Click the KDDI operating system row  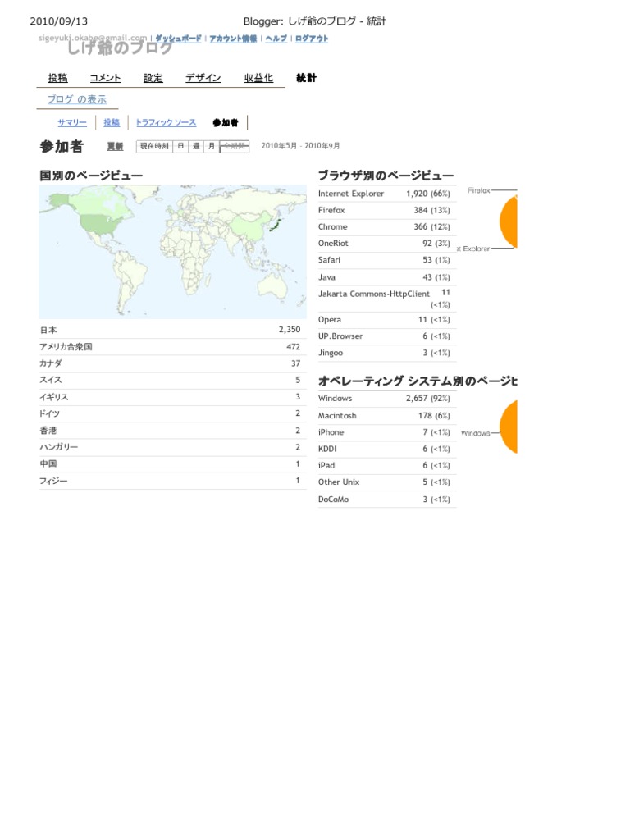click(x=387, y=449)
